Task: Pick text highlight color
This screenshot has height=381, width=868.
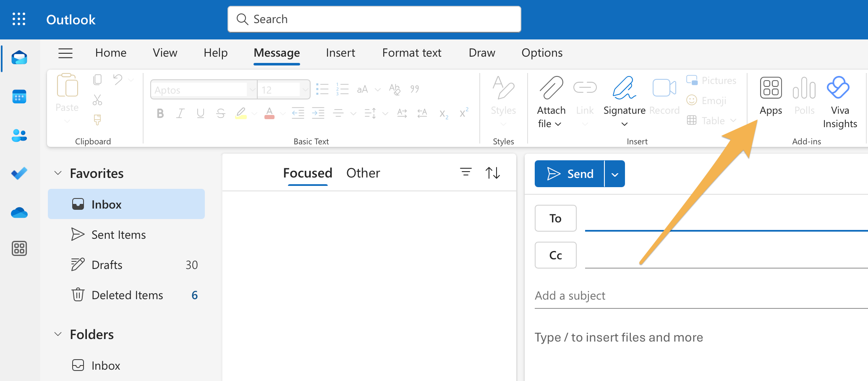Action: point(241,113)
